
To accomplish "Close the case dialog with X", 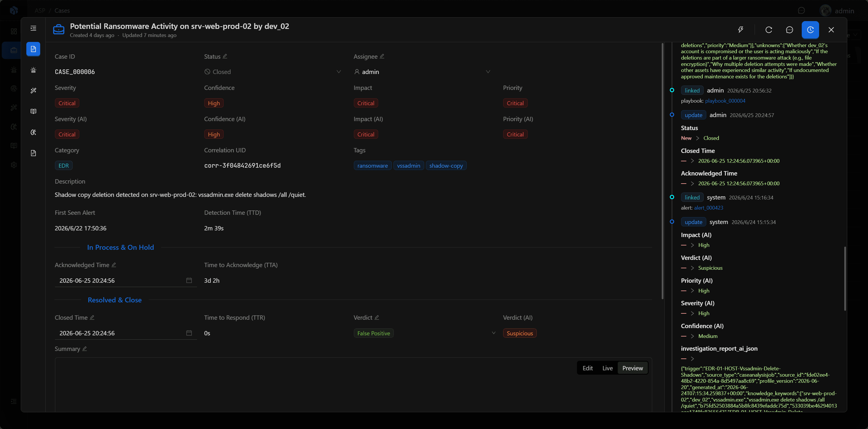I will (x=831, y=30).
